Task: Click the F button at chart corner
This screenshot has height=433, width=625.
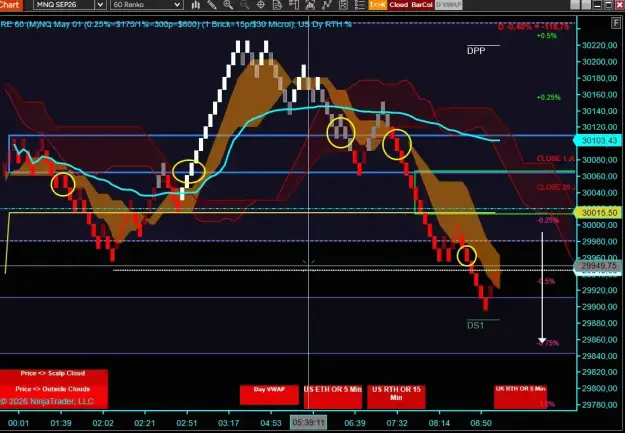Action: point(616,23)
